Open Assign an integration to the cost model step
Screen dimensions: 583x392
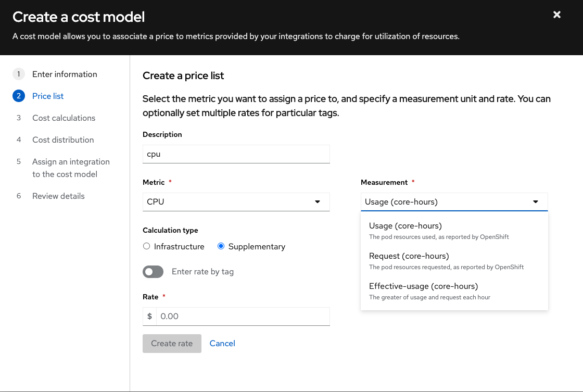click(x=71, y=168)
